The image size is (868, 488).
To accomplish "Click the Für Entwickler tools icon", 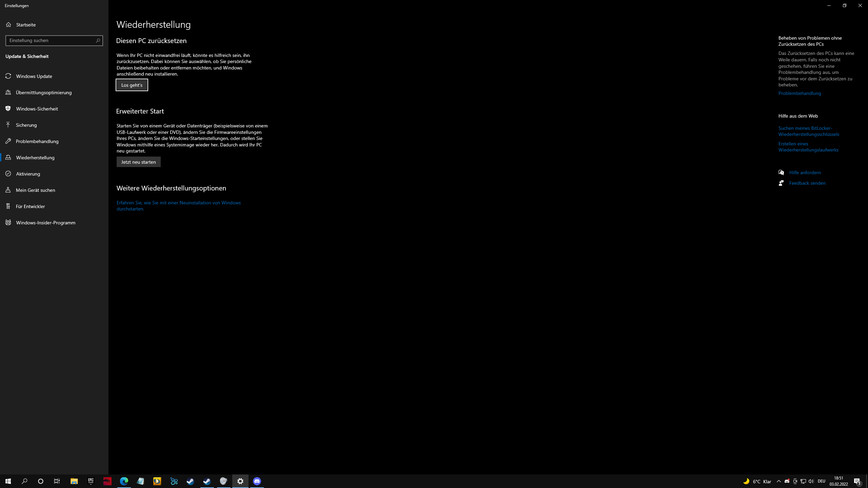I will click(8, 206).
